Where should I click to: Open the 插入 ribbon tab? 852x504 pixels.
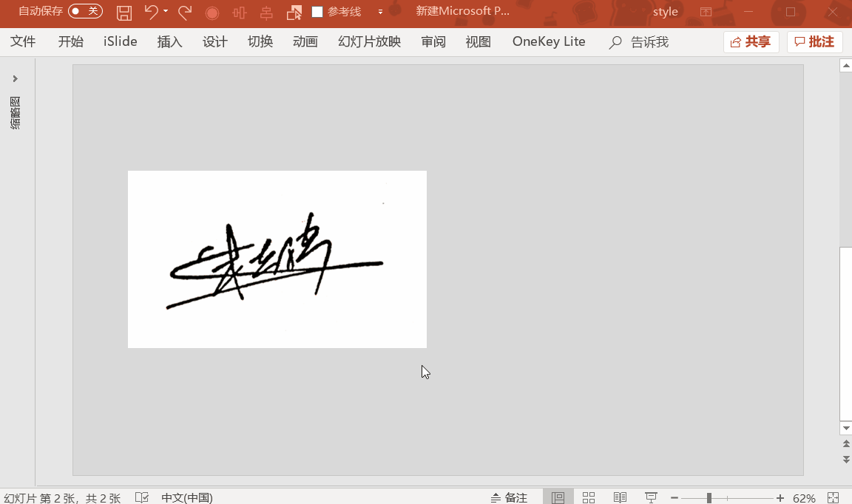click(169, 42)
